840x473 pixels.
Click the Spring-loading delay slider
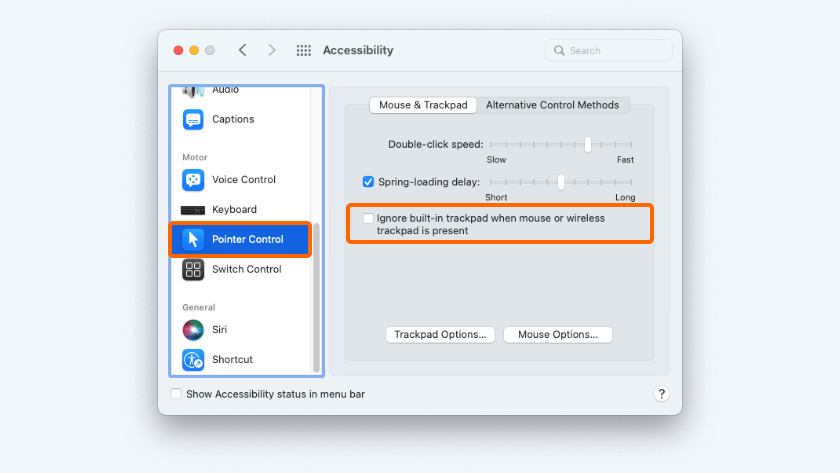pyautogui.click(x=561, y=182)
